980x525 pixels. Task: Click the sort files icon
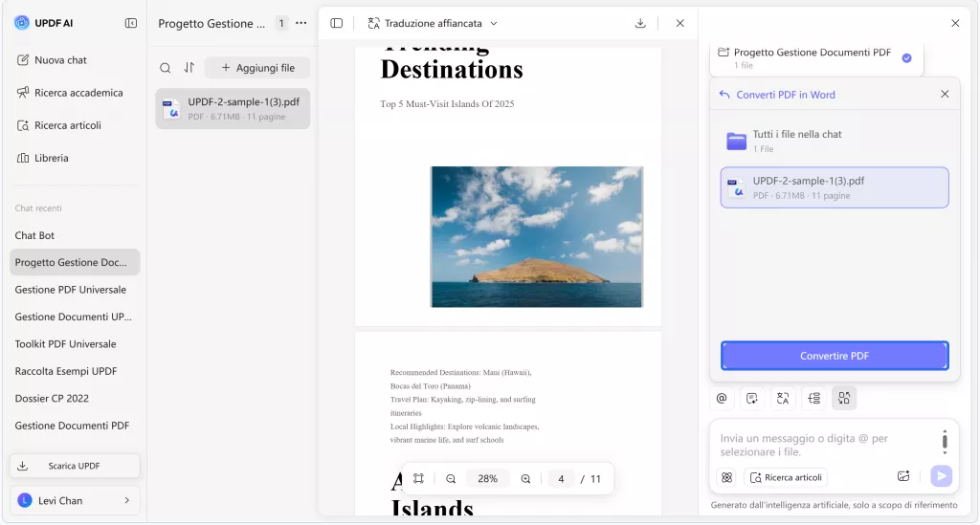point(189,68)
